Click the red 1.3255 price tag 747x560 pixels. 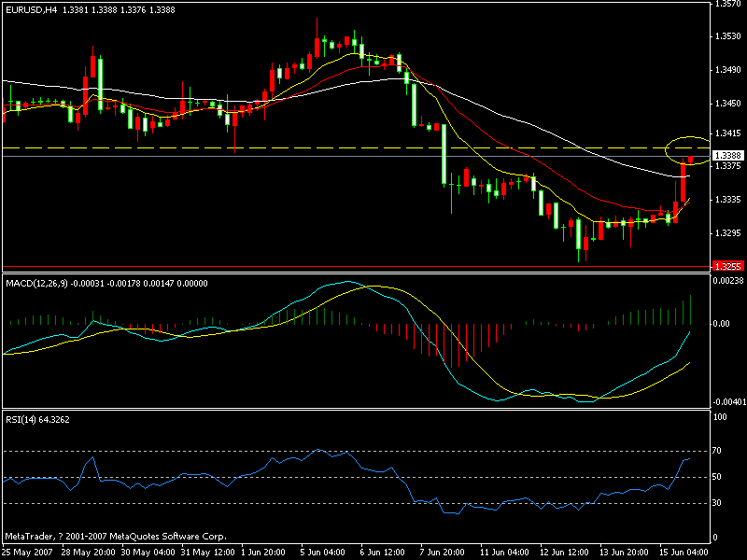point(728,266)
